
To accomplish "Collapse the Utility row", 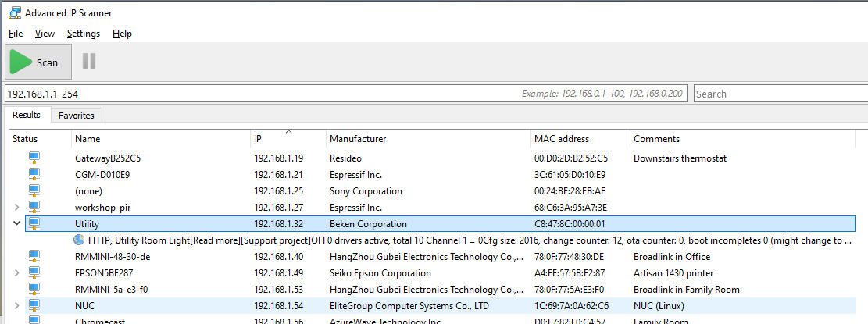I will (x=16, y=223).
